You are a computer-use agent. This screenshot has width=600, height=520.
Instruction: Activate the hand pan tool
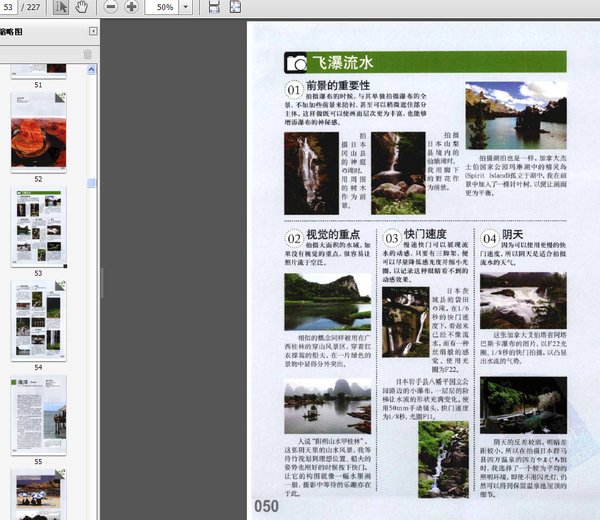[x=81, y=7]
